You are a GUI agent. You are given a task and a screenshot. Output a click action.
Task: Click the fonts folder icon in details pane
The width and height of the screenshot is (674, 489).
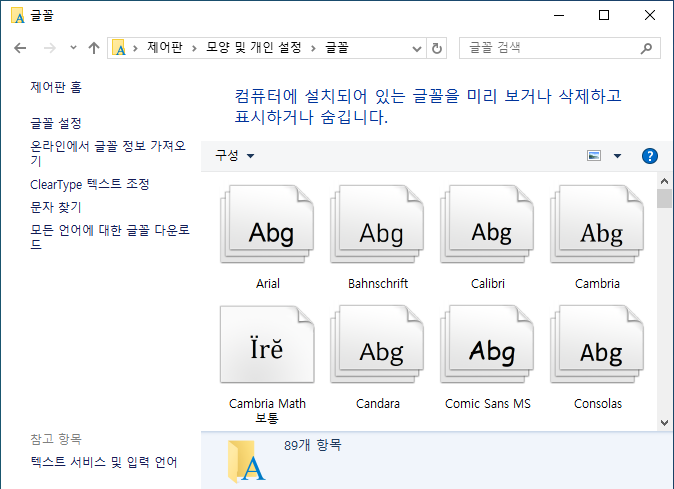click(246, 461)
